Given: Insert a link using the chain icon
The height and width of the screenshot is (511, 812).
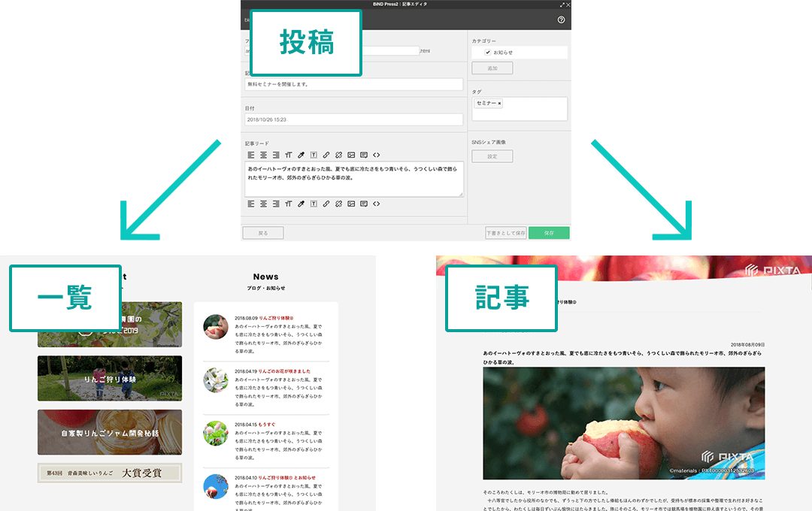Looking at the screenshot, I should coord(326,155).
